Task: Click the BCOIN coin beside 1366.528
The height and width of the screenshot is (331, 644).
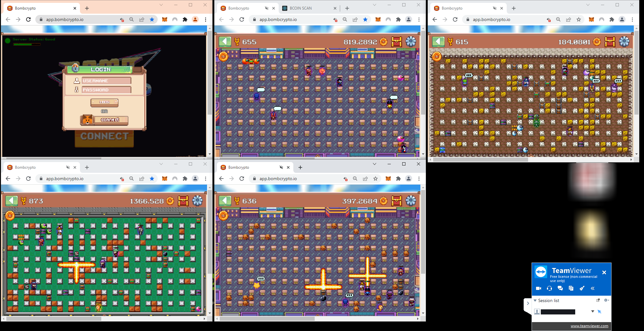Action: [170, 201]
